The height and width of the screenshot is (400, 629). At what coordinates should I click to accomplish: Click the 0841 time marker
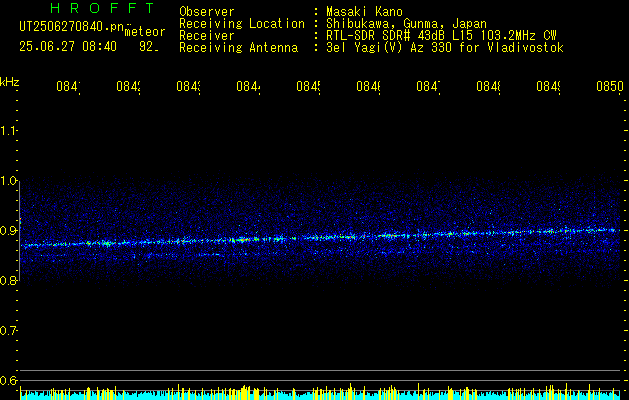68,86
